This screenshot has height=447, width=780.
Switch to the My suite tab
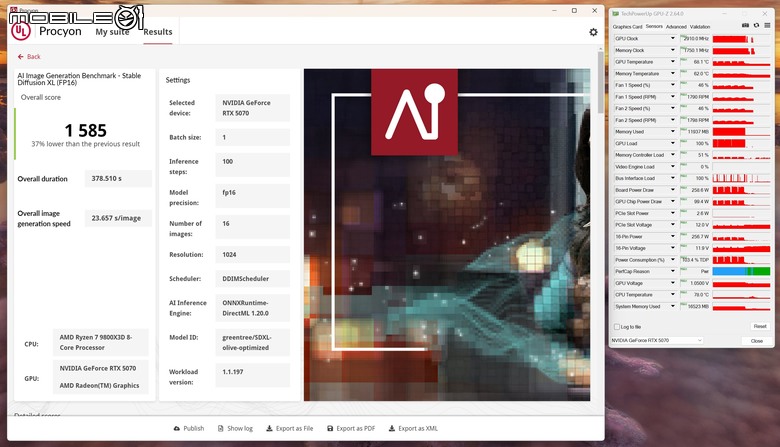pyautogui.click(x=112, y=32)
